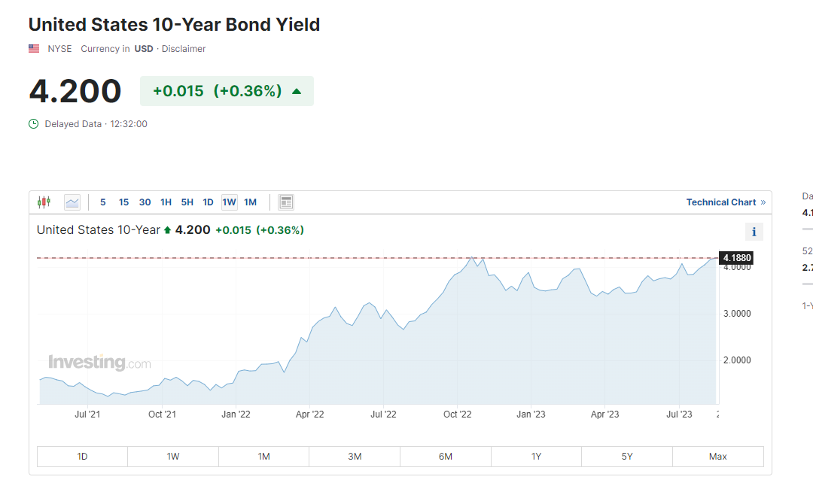Click the 4.1880 price level marker
Viewport: 813px width, 504px height.
tap(736, 258)
